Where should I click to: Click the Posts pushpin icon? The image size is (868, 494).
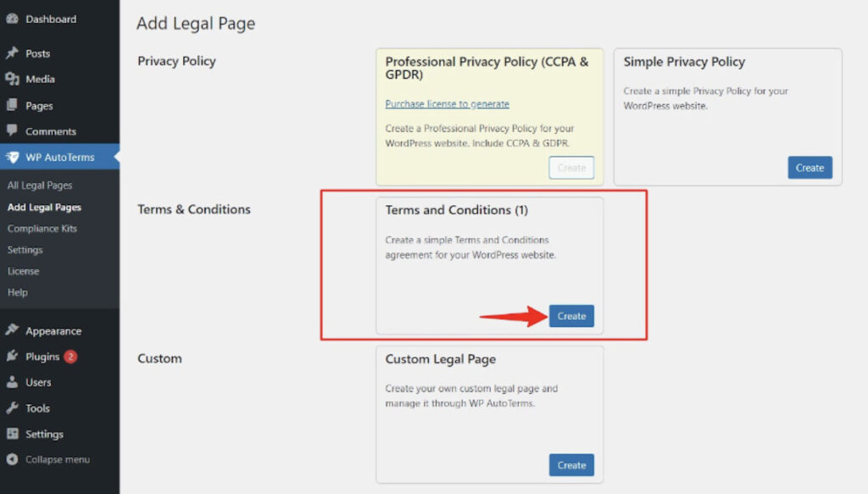click(12, 53)
